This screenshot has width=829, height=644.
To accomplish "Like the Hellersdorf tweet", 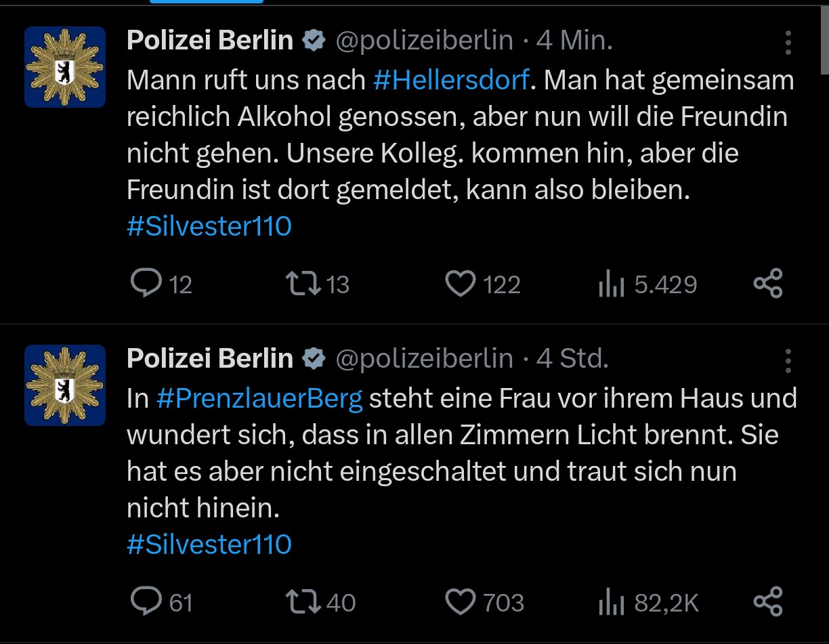I will click(461, 284).
